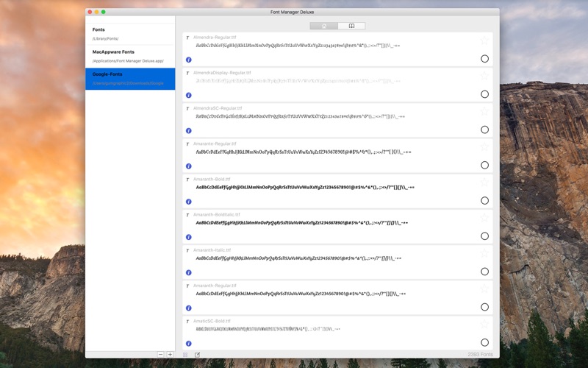Remove library with the minus button
This screenshot has width=588, height=368.
click(160, 355)
